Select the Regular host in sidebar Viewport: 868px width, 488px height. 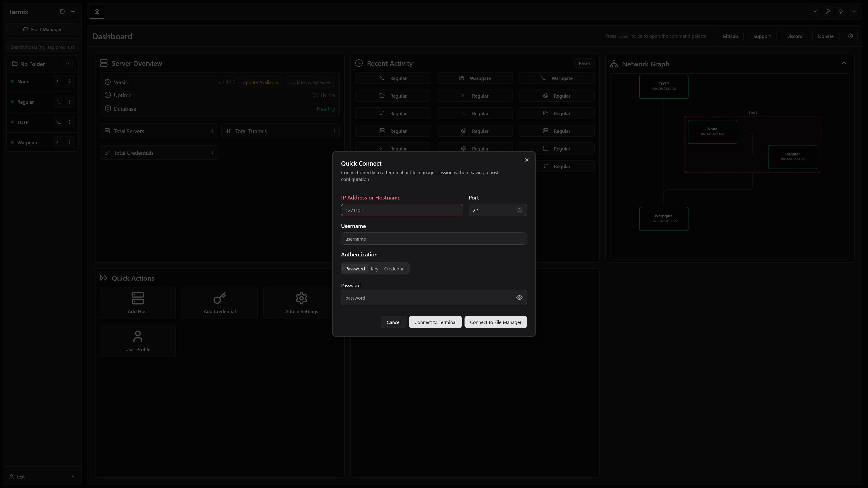coord(26,102)
